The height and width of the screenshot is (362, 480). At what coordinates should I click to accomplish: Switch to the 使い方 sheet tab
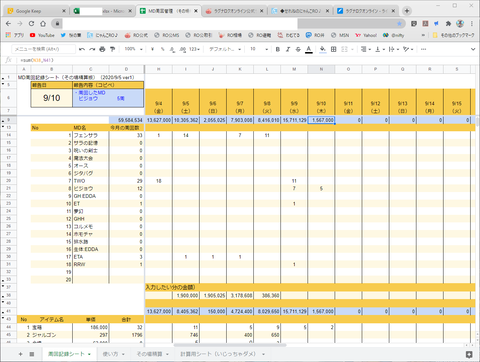[113, 354]
